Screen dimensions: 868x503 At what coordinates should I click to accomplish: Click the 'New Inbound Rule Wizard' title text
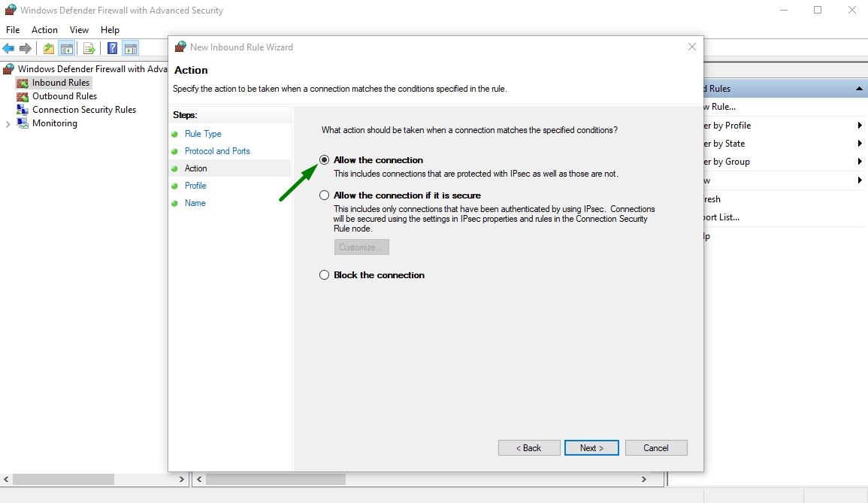(x=241, y=47)
